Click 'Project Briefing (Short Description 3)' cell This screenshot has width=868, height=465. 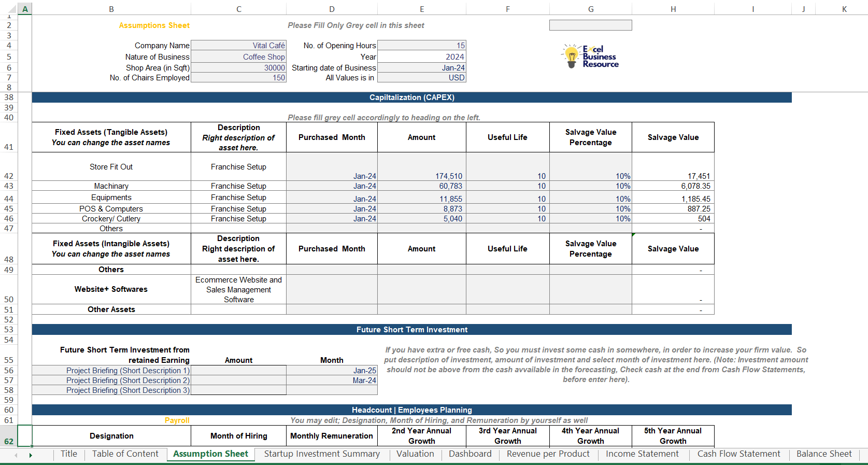pyautogui.click(x=111, y=390)
